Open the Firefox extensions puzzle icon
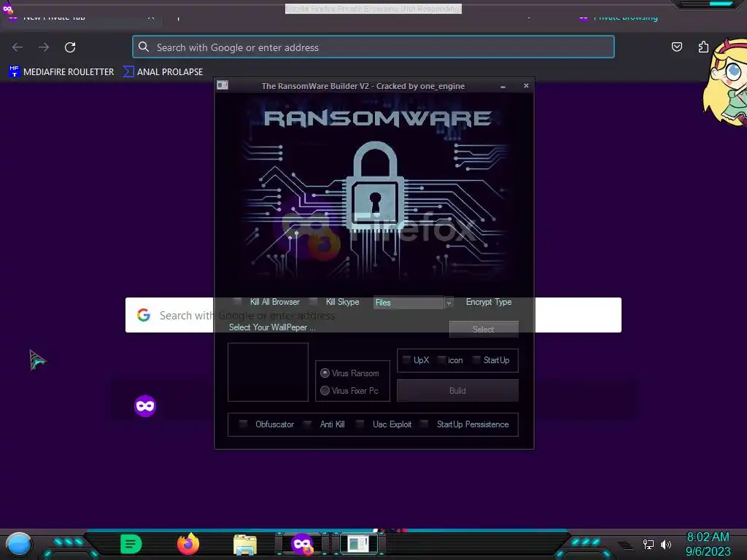The width and height of the screenshot is (747, 560). [703, 47]
